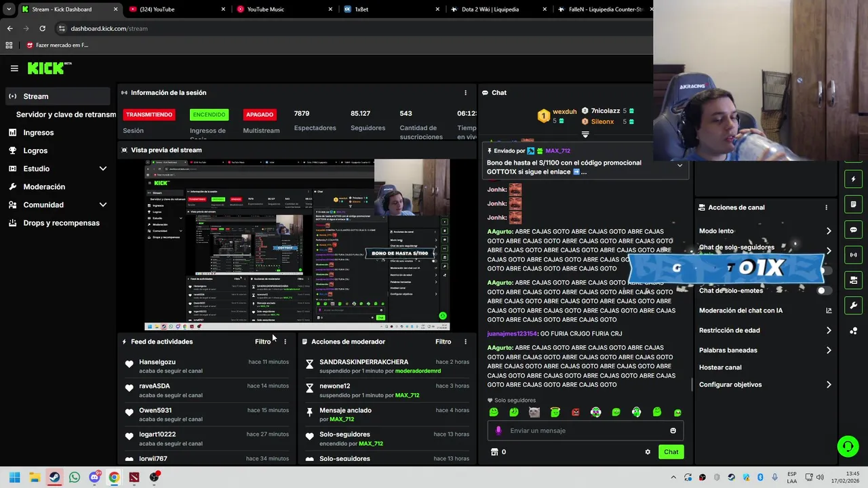Open WhatsApp from the Windows taskbar
Image resolution: width=868 pixels, height=488 pixels.
pyautogui.click(x=75, y=477)
